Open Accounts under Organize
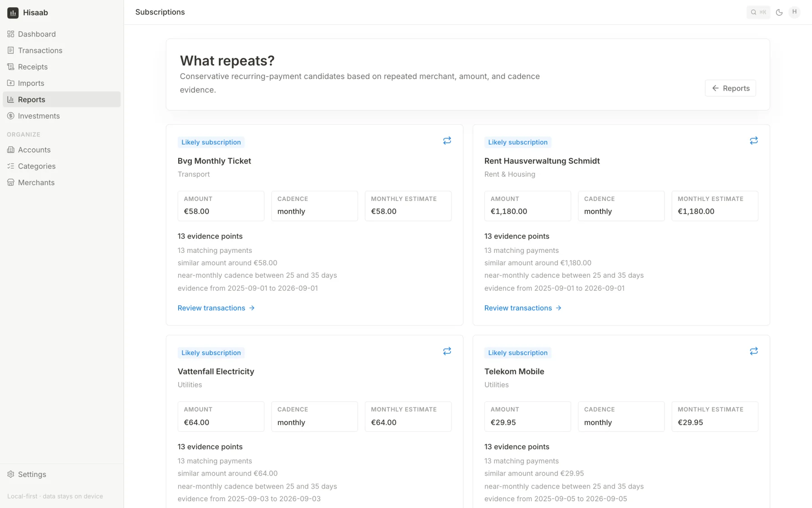 coord(62,150)
